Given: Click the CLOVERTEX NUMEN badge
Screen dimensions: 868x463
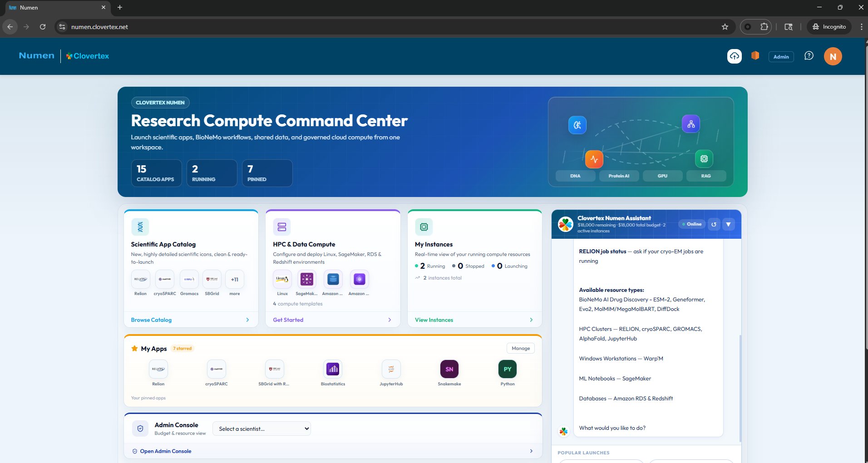Looking at the screenshot, I should click(x=160, y=103).
